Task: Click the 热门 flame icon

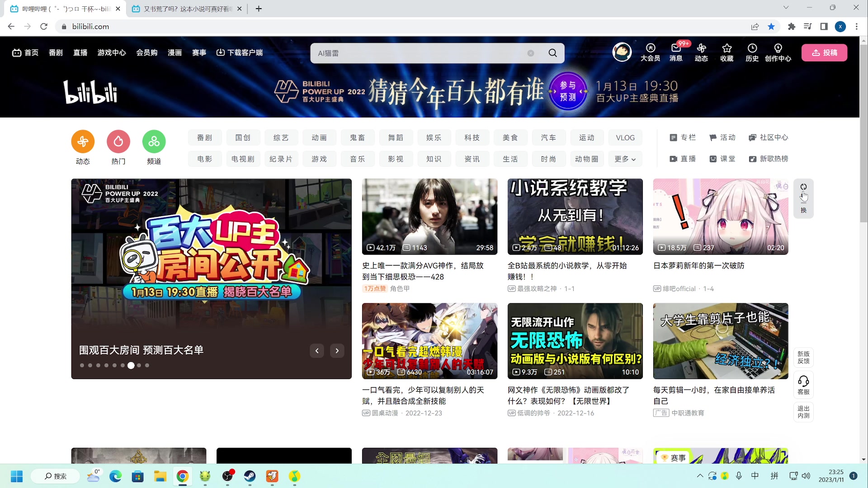Action: click(118, 142)
